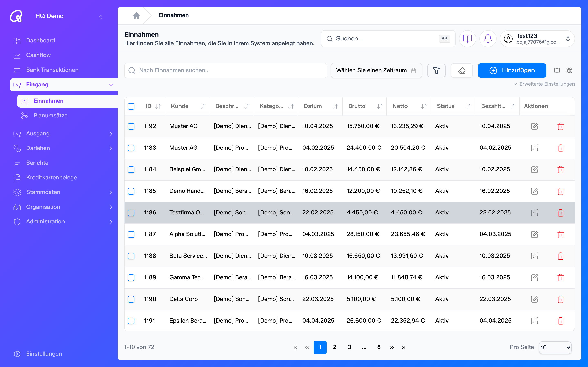The image size is (588, 367).
Task: Open the Pro Seite page size dropdown
Action: [555, 347]
